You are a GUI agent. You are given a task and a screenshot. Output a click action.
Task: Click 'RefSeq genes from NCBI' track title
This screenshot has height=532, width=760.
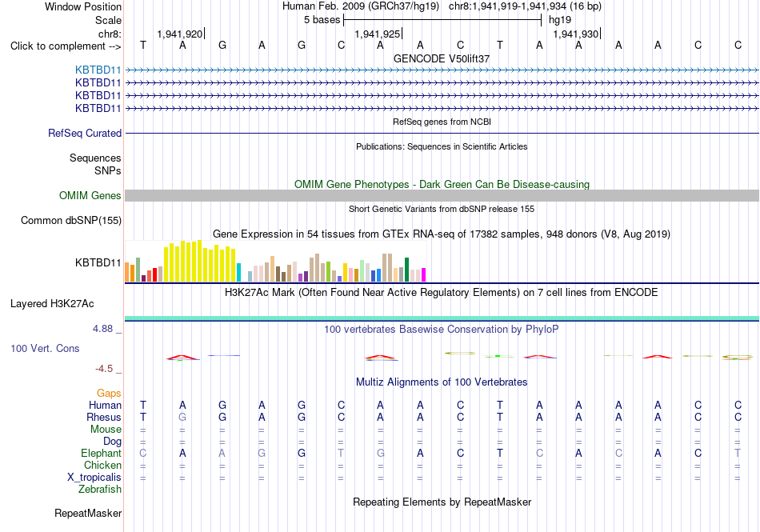tap(442, 122)
